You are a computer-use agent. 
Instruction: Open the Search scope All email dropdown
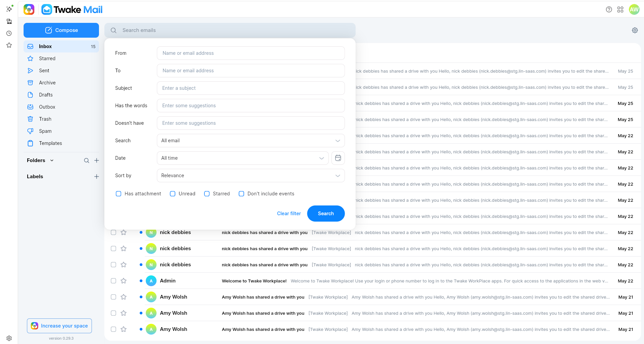(251, 141)
